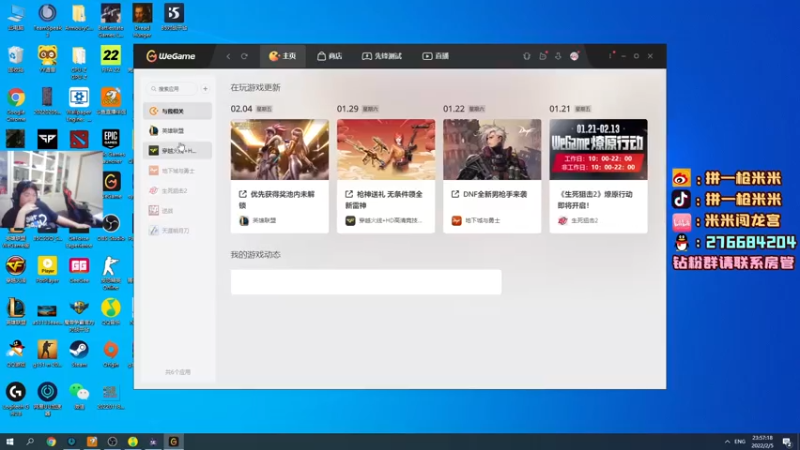800x450 pixels.
Task: Open the OBS Studio desktop icon
Action: coord(111,228)
